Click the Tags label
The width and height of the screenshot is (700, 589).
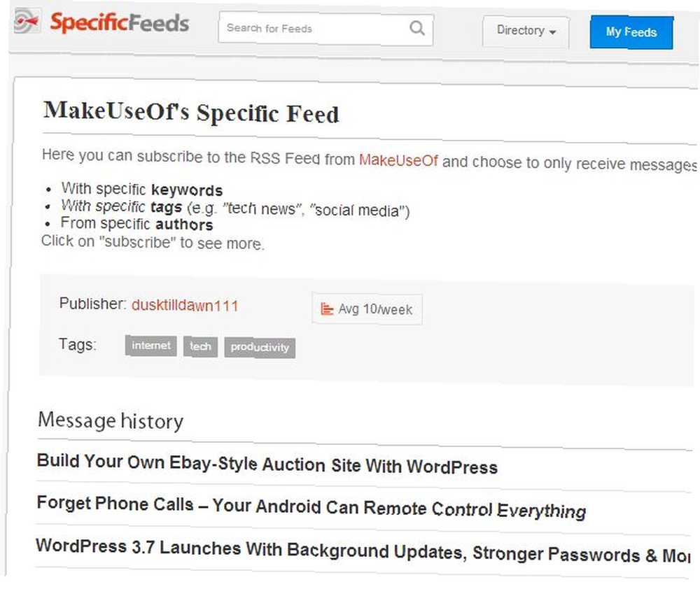point(77,344)
